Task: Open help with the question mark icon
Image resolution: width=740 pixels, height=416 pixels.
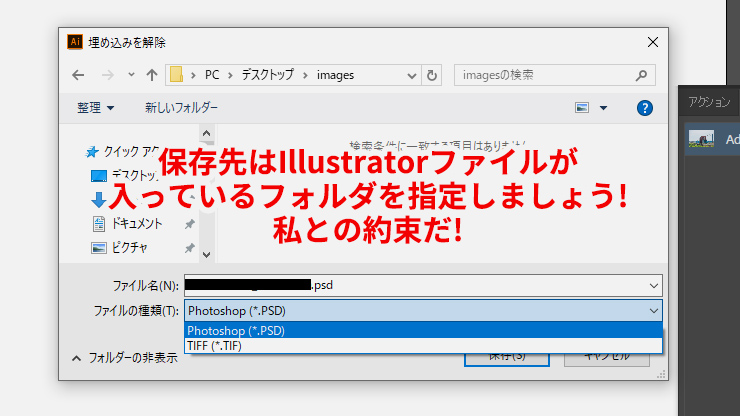Action: 645,108
